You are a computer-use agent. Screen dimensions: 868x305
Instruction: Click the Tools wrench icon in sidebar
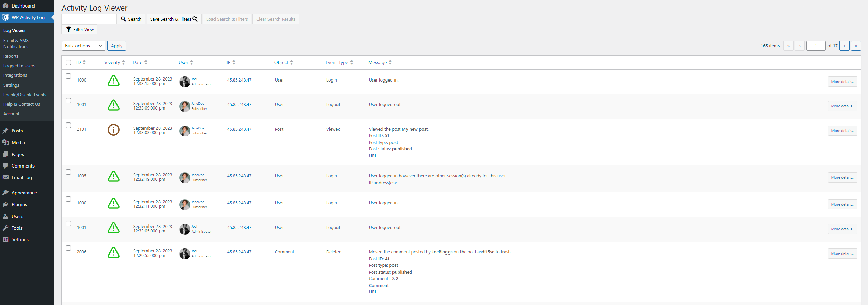(x=5, y=228)
